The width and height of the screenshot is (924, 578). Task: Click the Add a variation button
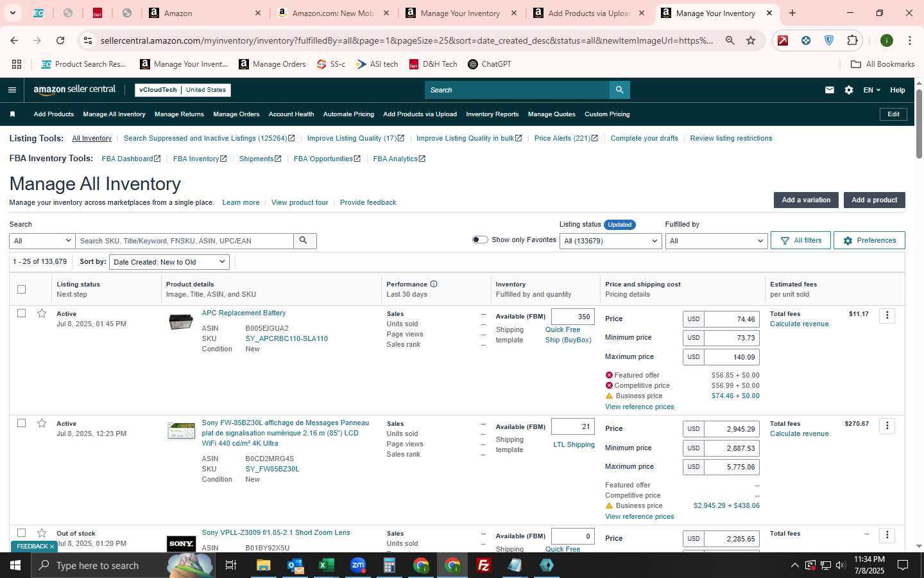pyautogui.click(x=806, y=200)
